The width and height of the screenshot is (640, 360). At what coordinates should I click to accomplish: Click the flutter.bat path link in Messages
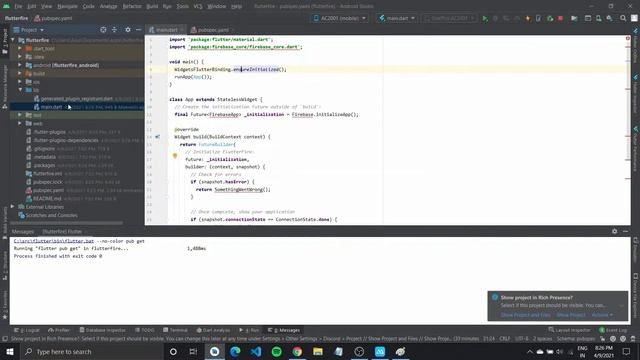pyautogui.click(x=54, y=241)
